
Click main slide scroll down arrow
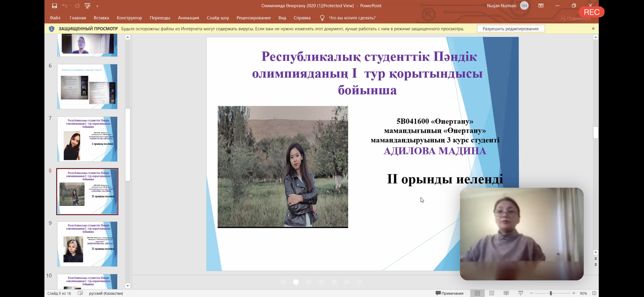[596, 252]
